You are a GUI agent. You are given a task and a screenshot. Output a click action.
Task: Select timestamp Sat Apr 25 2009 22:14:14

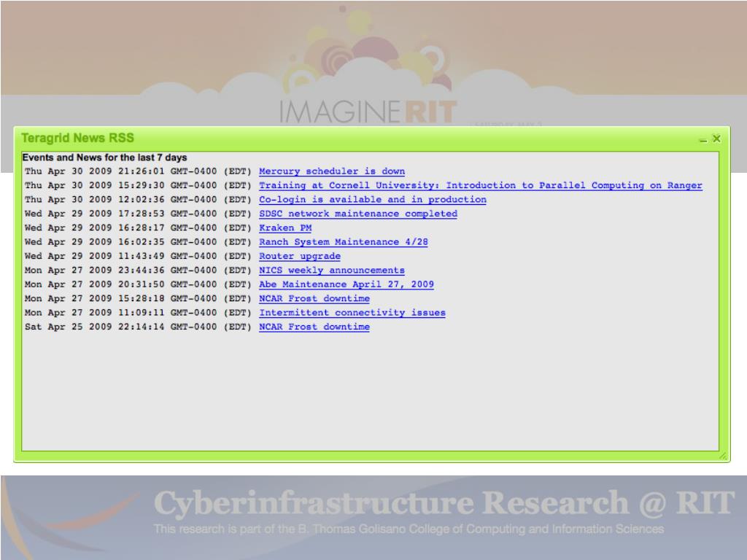pos(138,327)
